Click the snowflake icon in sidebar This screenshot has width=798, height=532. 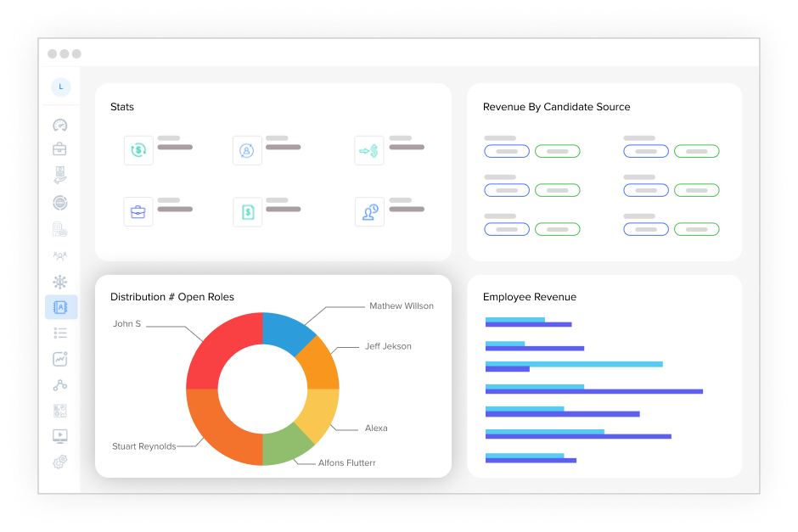(x=59, y=281)
